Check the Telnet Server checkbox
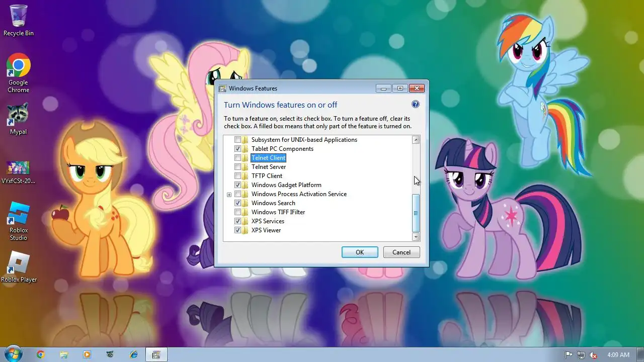 point(237,167)
